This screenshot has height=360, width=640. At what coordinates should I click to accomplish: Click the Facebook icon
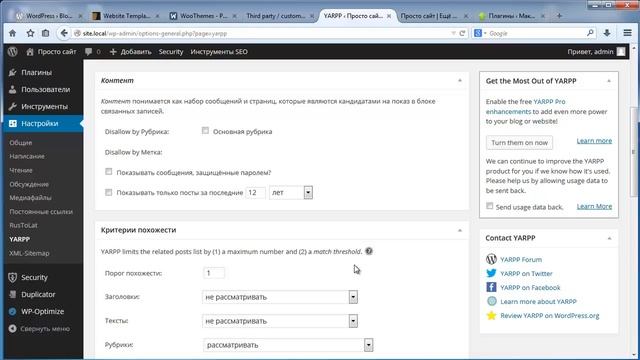[491, 287]
